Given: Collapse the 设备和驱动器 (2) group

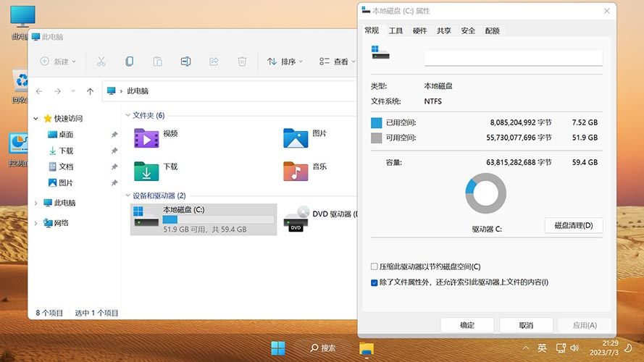Looking at the screenshot, I should (127, 195).
